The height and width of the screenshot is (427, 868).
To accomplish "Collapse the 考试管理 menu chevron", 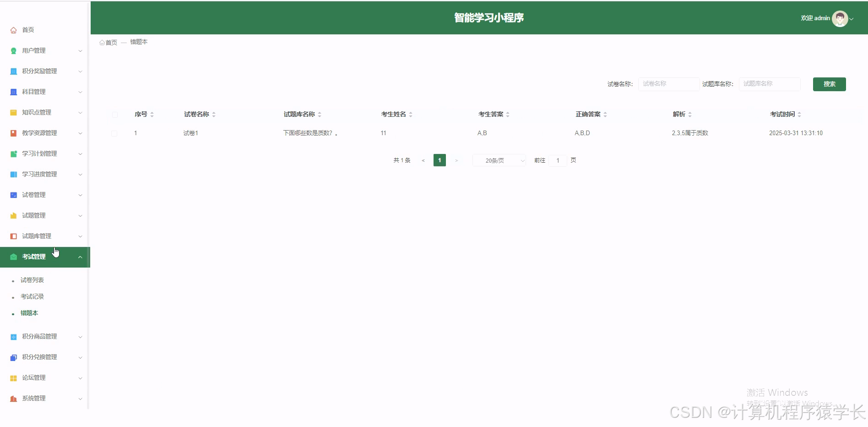I will coord(81,257).
